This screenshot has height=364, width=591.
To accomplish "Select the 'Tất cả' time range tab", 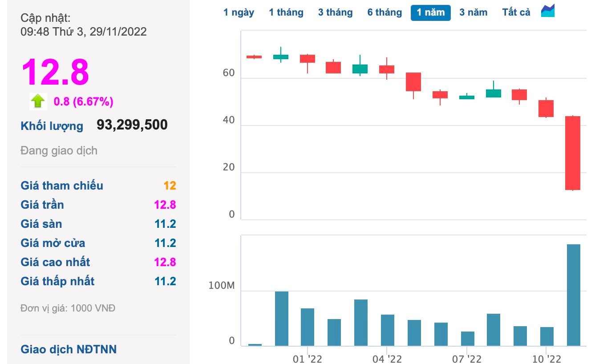I will tap(516, 12).
